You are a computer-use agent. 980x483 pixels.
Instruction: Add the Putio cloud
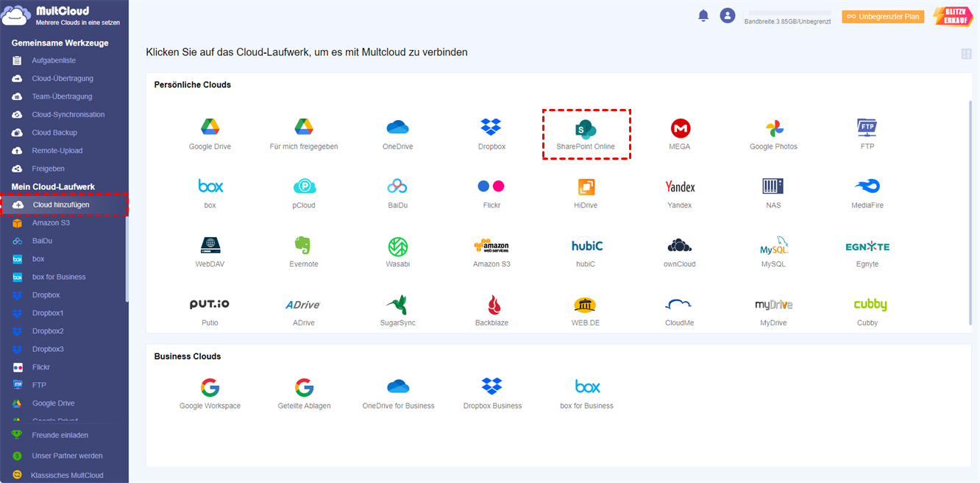pyautogui.click(x=210, y=311)
